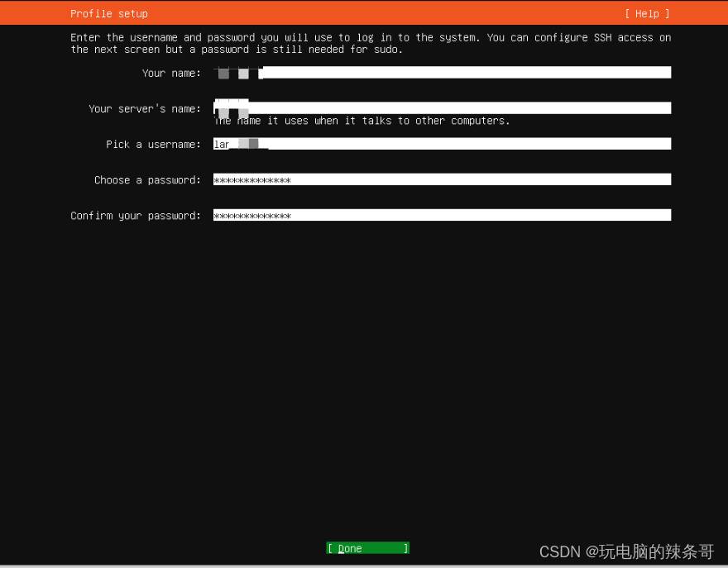Click the SSH access instruction text

coord(370,43)
